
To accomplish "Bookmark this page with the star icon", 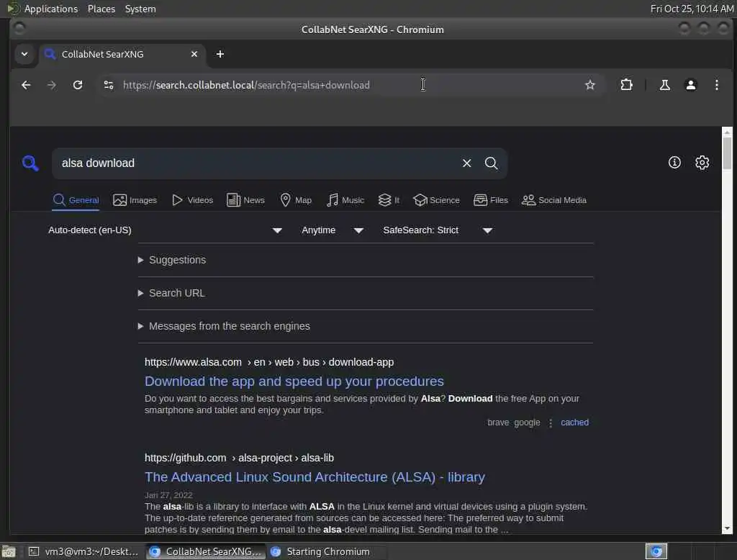I will click(x=590, y=85).
